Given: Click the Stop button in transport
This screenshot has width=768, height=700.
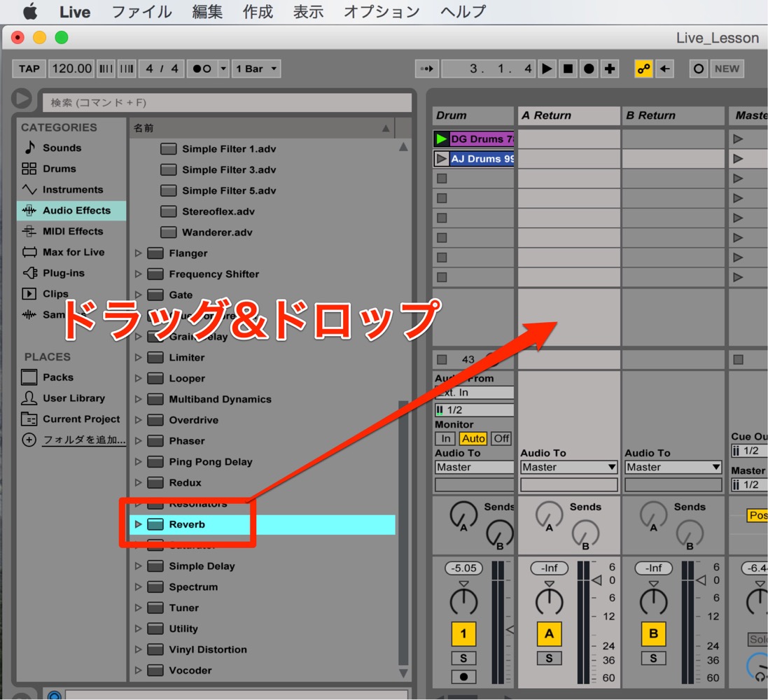Looking at the screenshot, I should tap(568, 69).
